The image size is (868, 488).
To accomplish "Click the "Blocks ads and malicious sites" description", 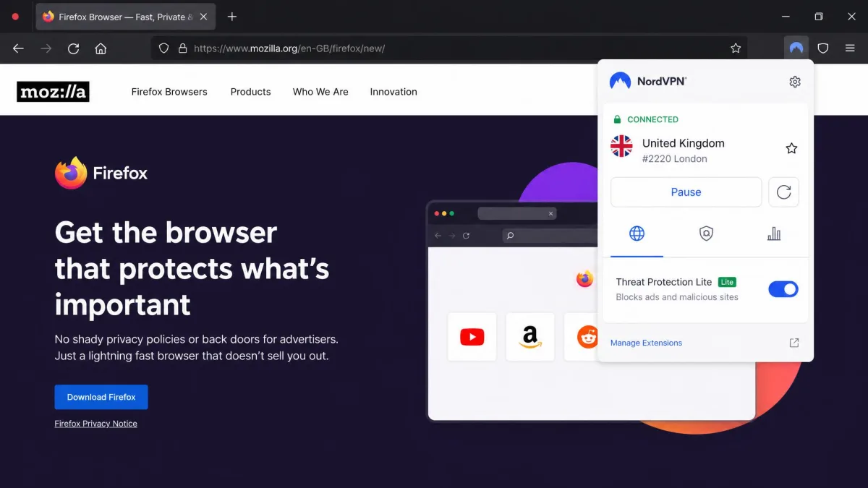I will 677,297.
